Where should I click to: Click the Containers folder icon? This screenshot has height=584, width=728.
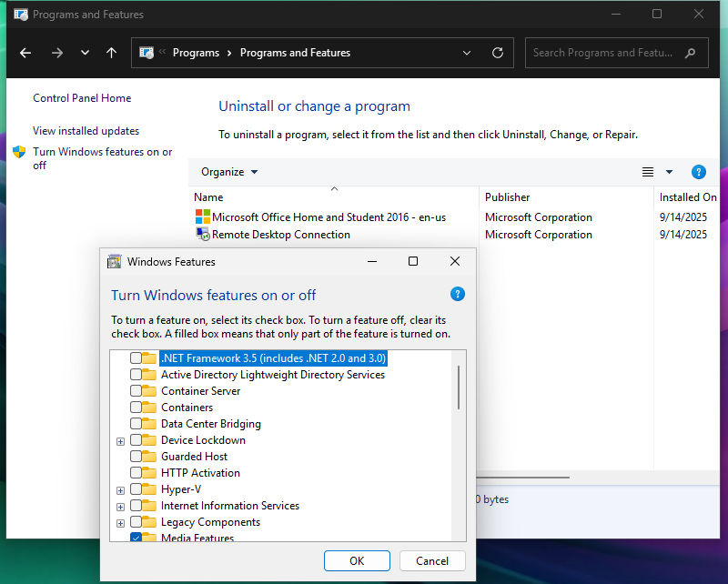point(149,408)
